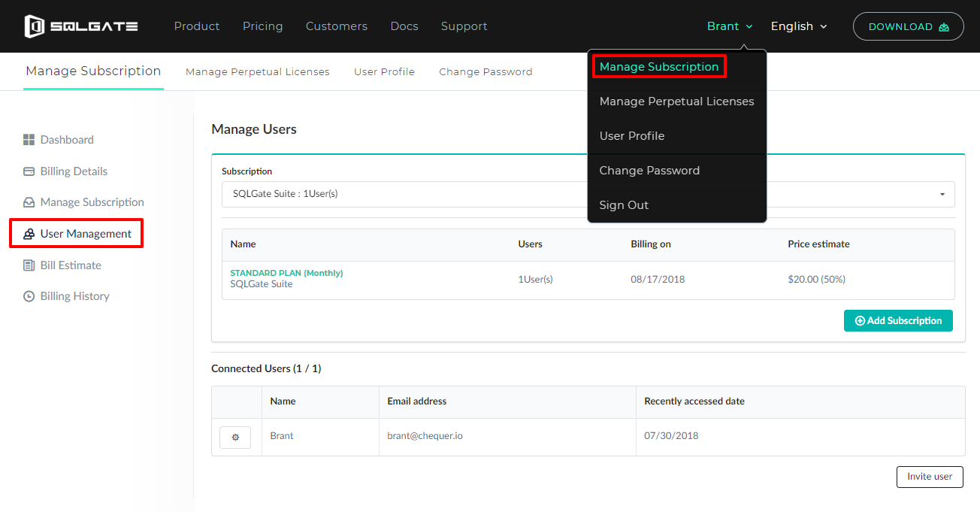
Task: Choose User Profile in the account menu
Action: point(632,136)
